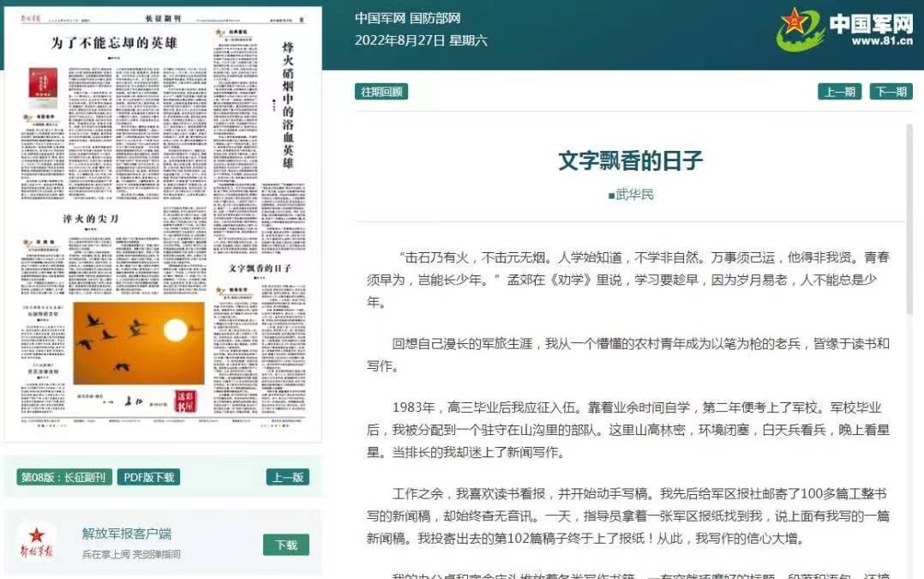The width and height of the screenshot is (924, 579).
Task: Click the 长征副刊 heading on newspaper preview
Action: (x=163, y=18)
